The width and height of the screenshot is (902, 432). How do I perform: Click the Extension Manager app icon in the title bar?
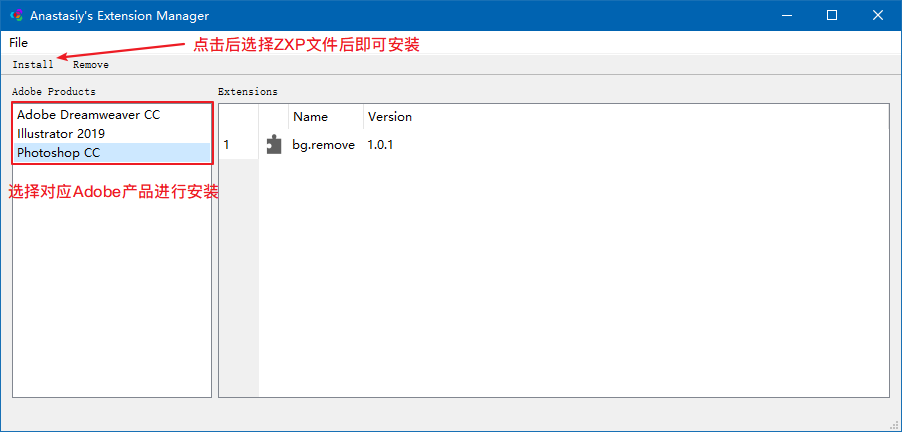click(17, 16)
